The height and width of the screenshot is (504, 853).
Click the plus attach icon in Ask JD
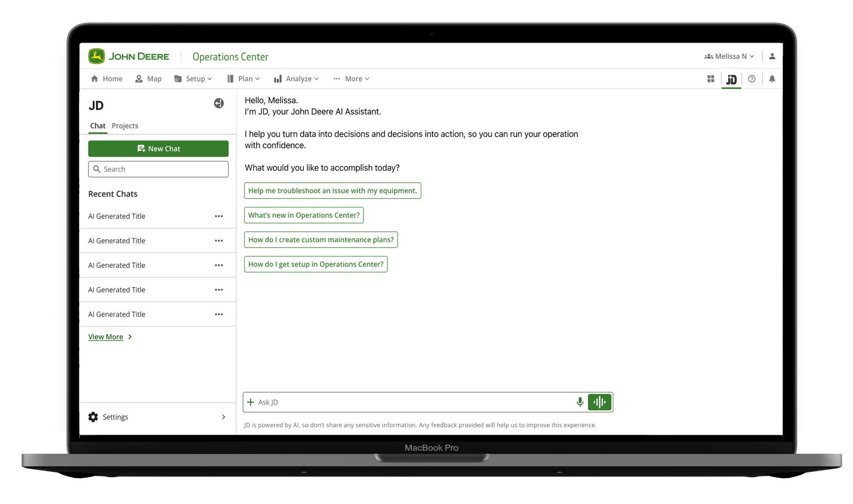pyautogui.click(x=251, y=402)
